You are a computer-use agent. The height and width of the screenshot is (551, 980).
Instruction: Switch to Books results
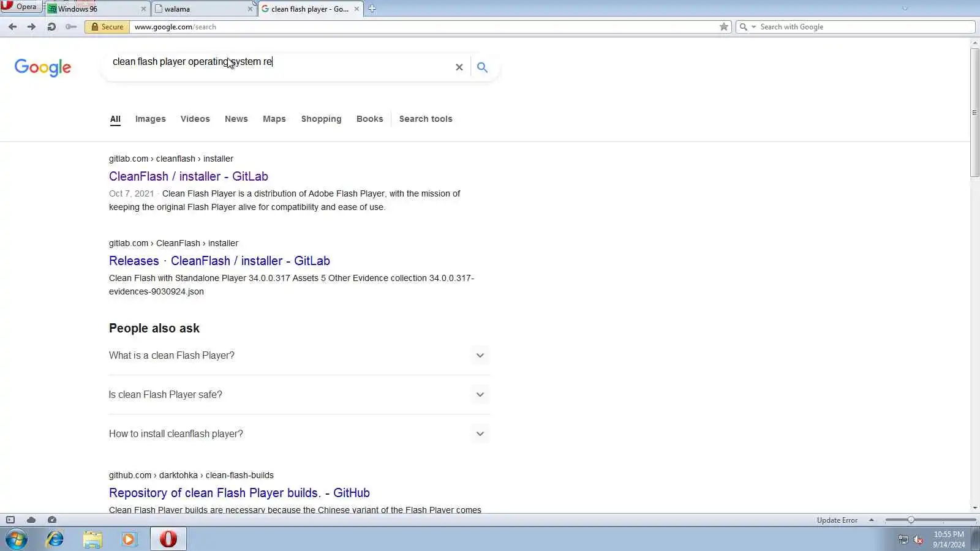pyautogui.click(x=369, y=119)
